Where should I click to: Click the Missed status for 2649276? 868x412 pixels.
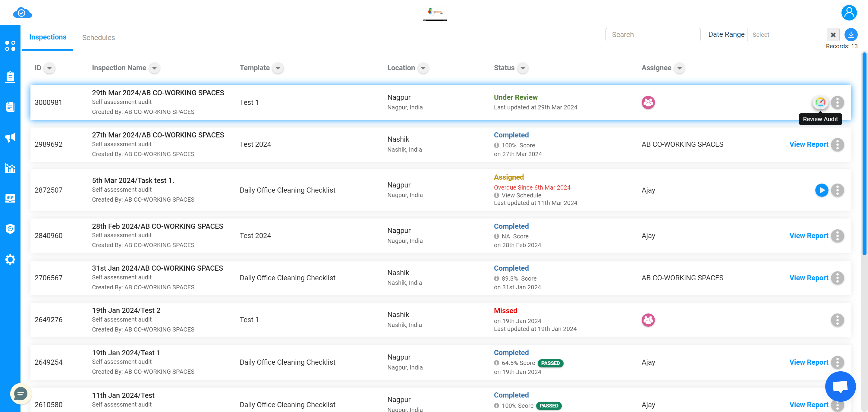point(505,311)
